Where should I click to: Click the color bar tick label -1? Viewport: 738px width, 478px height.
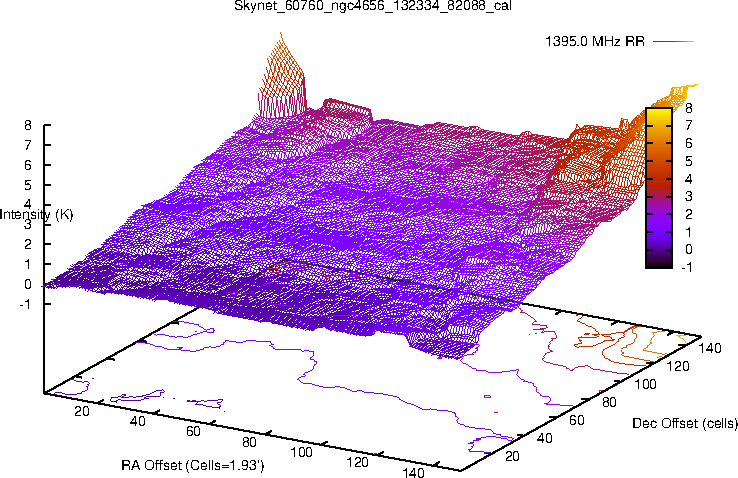687,267
